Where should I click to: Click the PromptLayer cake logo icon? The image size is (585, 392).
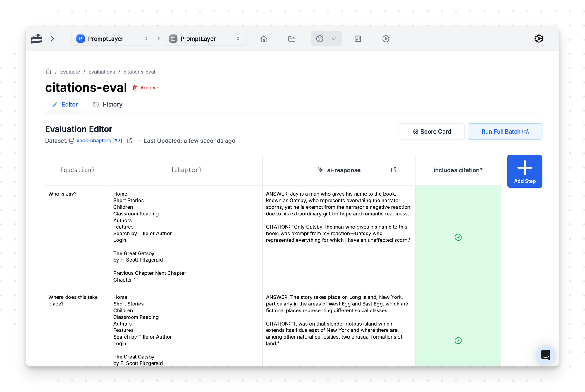pyautogui.click(x=37, y=39)
